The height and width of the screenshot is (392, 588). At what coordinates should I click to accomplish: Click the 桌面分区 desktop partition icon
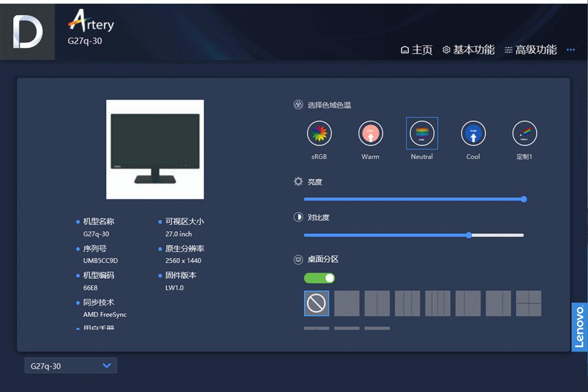tap(298, 260)
